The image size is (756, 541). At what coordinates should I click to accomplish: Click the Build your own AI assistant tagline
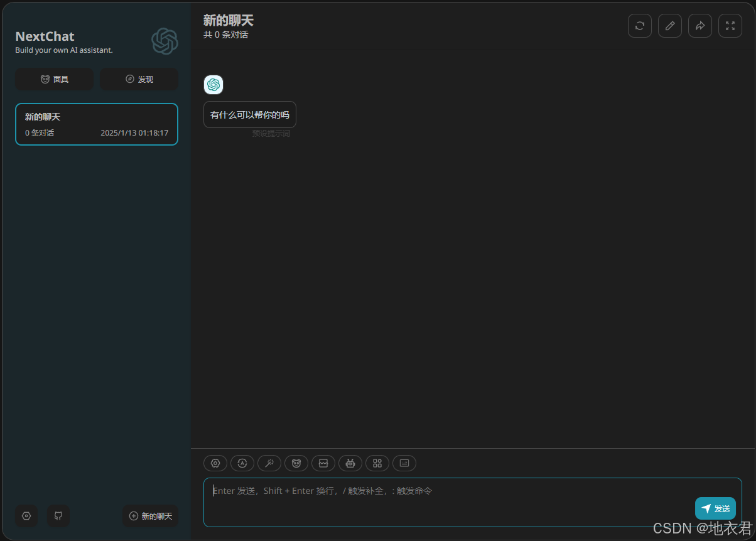[64, 50]
